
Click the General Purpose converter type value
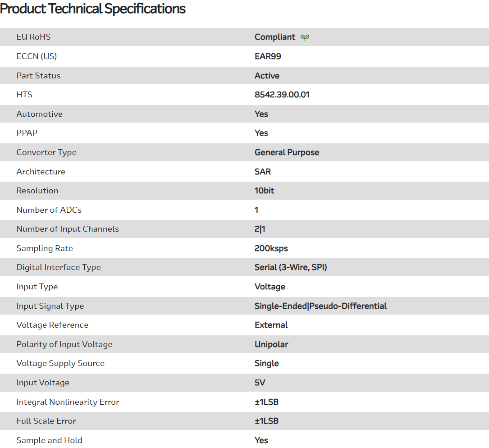(287, 152)
